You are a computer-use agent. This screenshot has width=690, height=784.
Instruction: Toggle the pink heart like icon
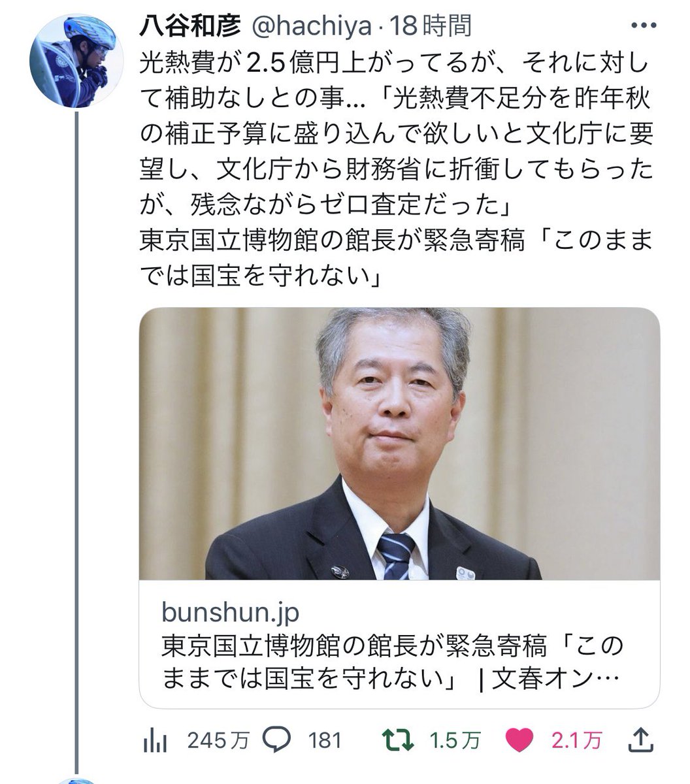(521, 740)
